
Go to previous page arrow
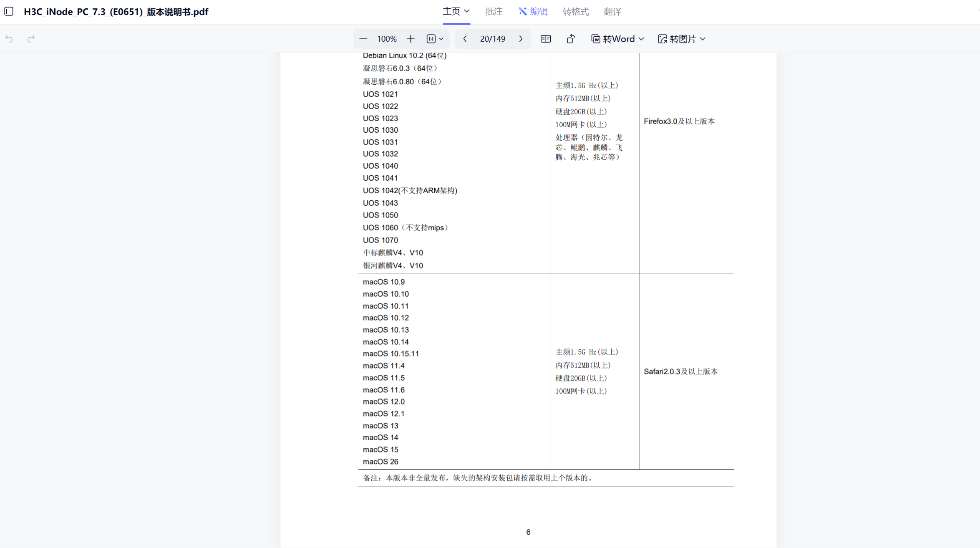(465, 39)
